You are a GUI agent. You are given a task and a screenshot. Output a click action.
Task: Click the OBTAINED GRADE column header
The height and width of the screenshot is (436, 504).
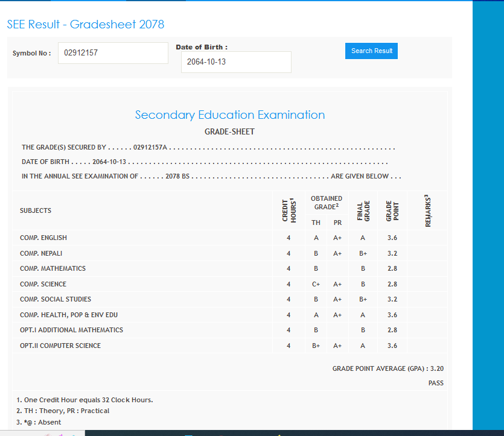326,202
